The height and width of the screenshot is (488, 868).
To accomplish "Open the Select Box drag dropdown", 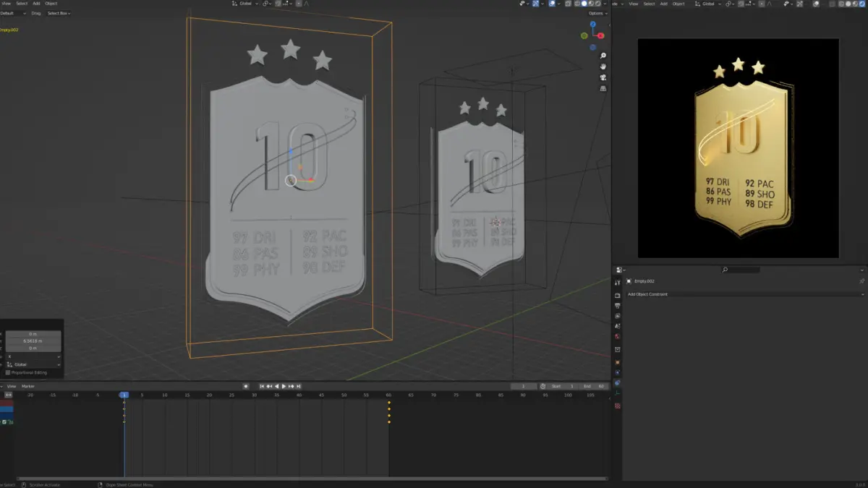I will [59, 13].
